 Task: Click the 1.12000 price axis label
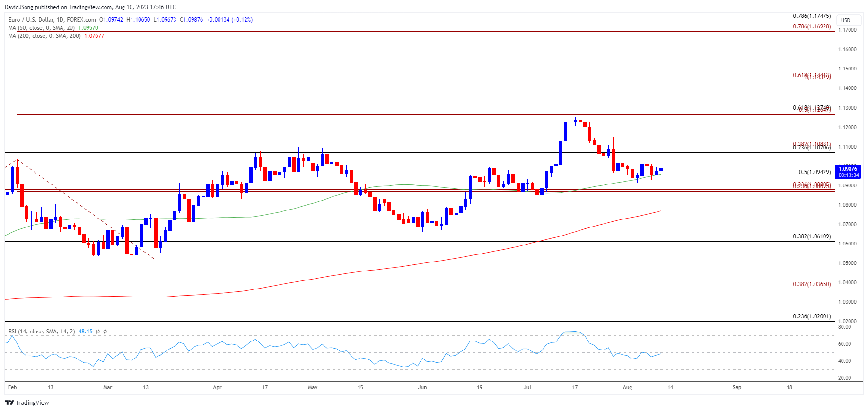pos(847,127)
